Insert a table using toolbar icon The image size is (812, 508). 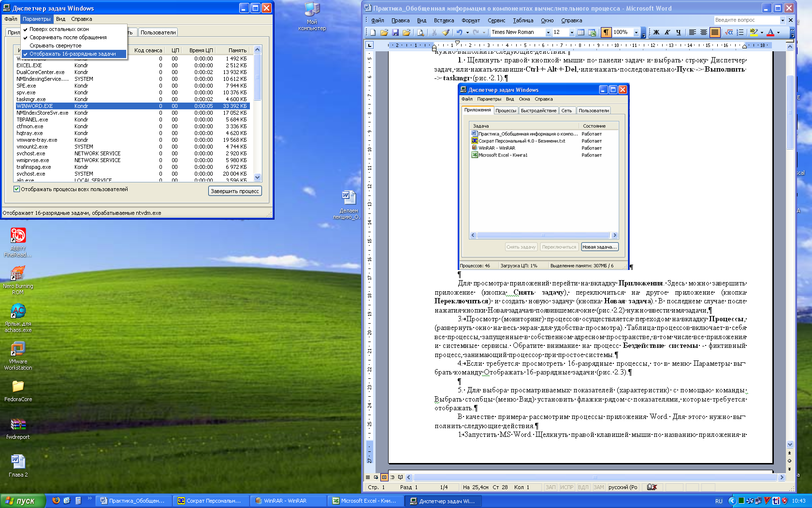[581, 32]
